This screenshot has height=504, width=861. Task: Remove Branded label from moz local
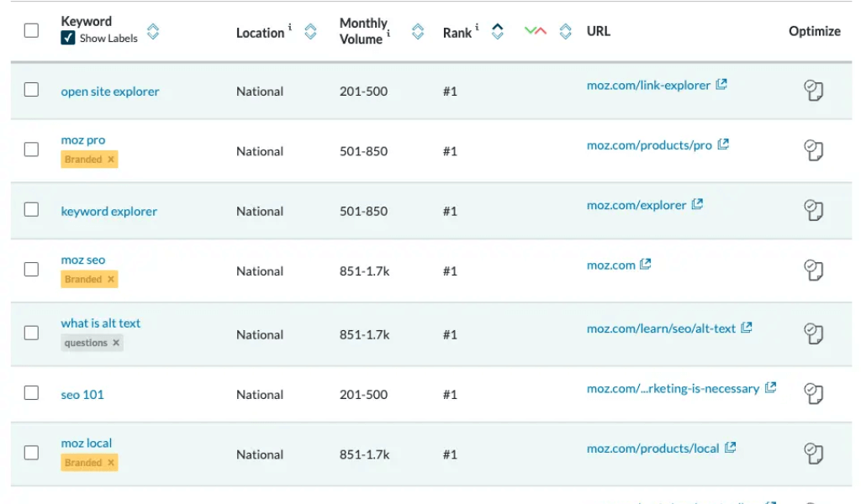tap(111, 462)
